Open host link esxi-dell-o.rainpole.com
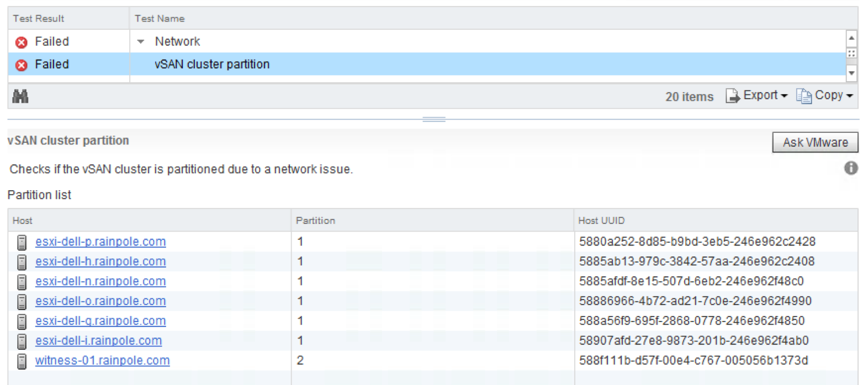 click(100, 301)
